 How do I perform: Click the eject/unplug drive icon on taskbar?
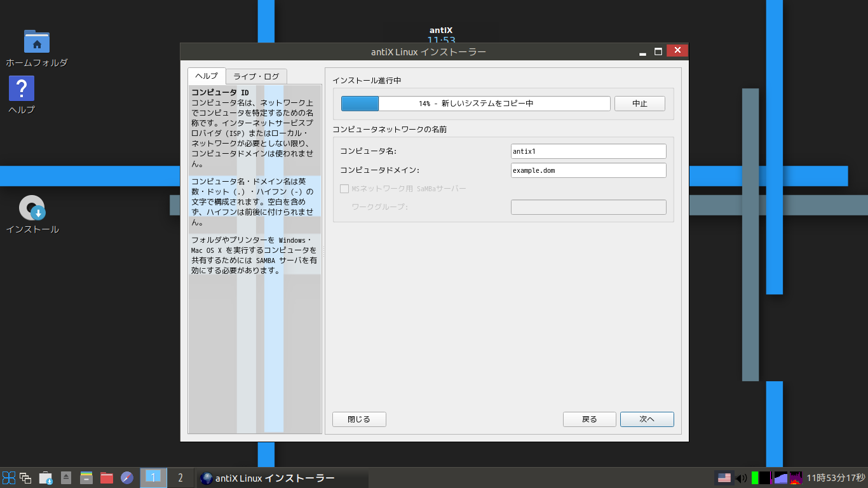66,478
